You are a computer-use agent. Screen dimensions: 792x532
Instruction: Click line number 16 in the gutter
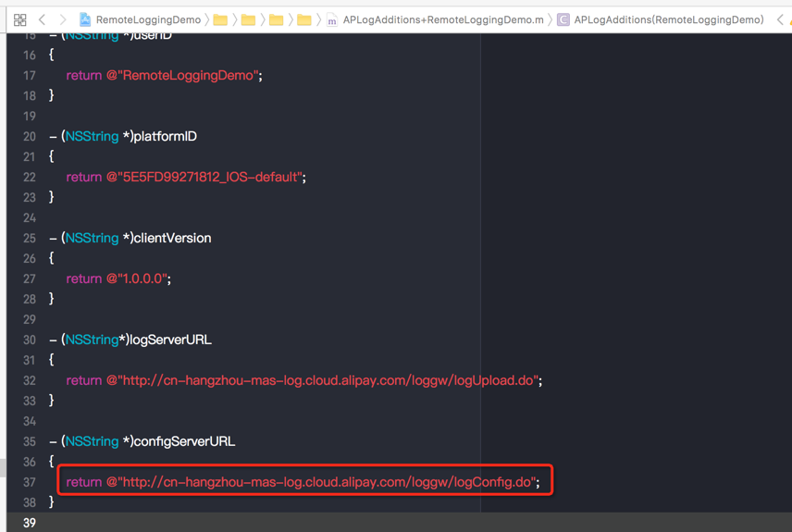tap(30, 56)
